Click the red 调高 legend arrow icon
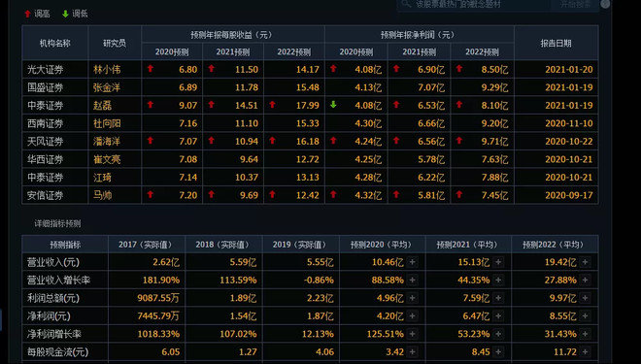 point(27,14)
